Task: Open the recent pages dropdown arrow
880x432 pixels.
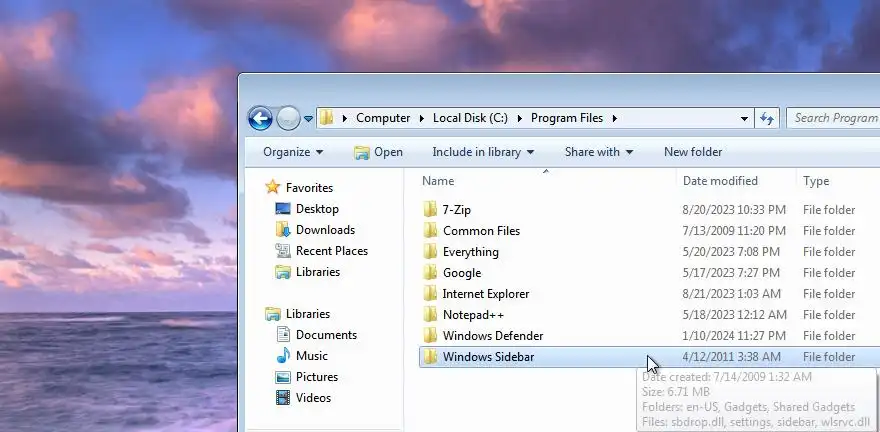Action: pos(308,119)
